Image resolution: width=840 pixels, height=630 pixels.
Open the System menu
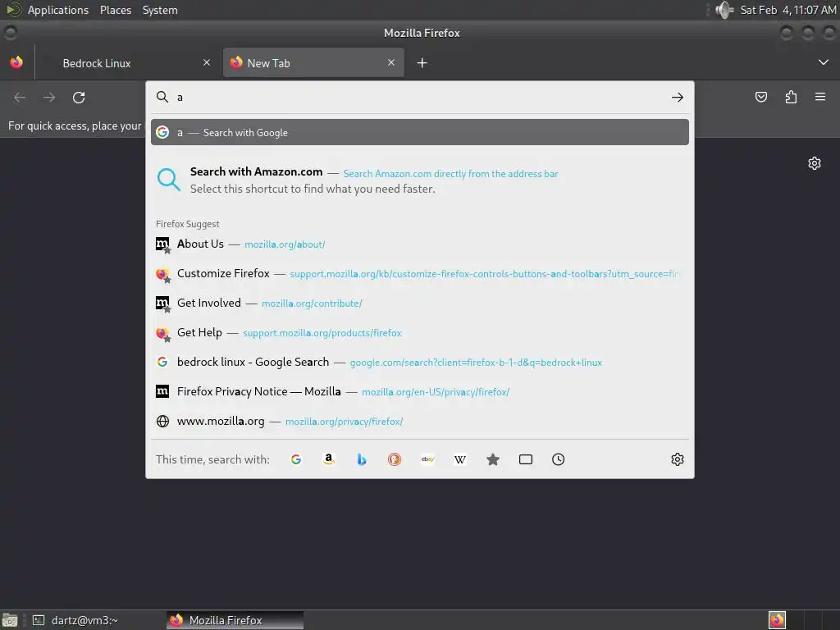(x=160, y=10)
